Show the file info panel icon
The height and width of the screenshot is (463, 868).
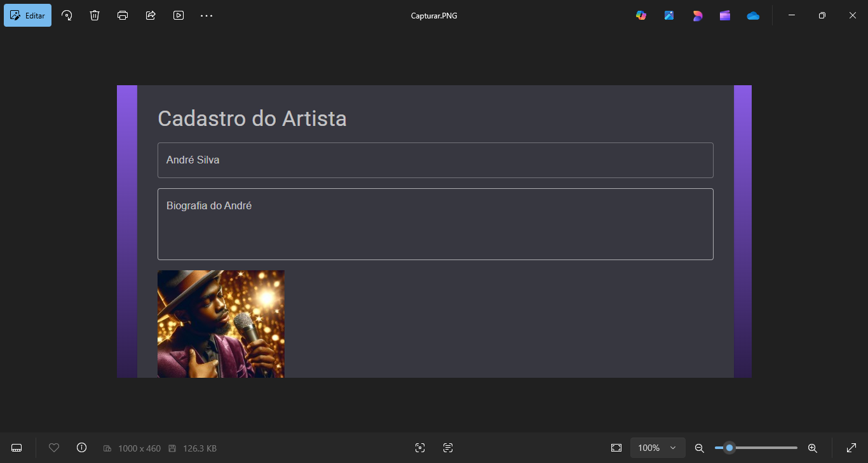(x=81, y=448)
